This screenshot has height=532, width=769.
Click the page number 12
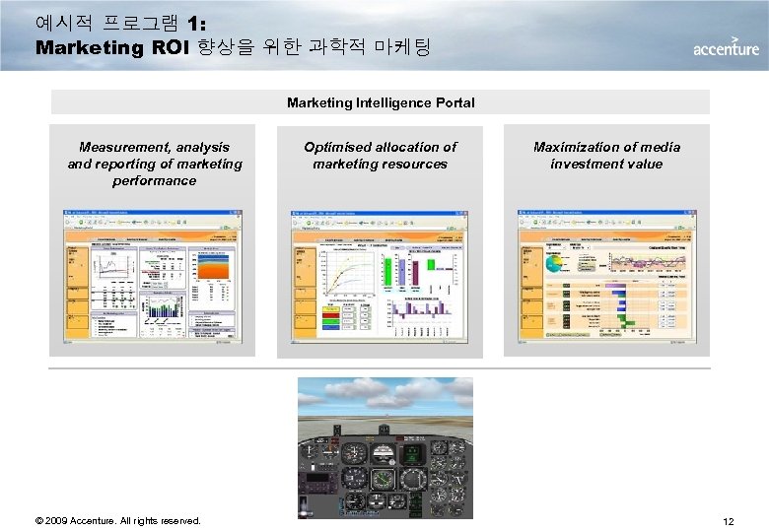[x=729, y=521]
